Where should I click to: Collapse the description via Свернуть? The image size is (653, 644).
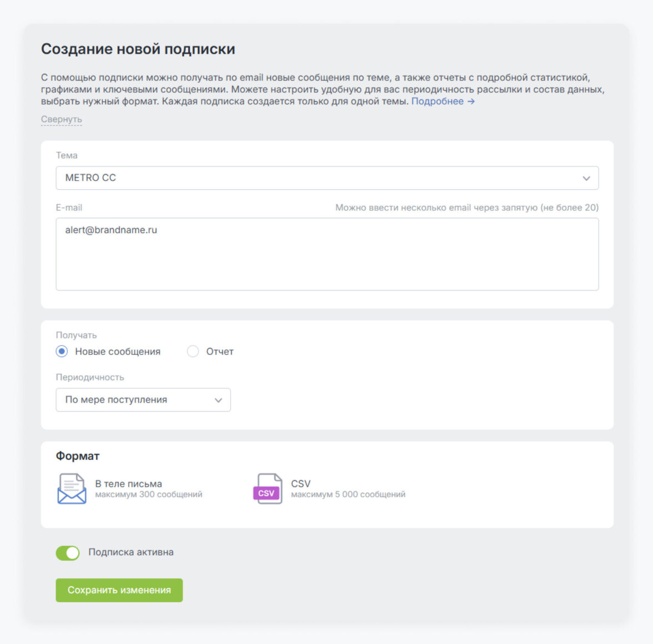point(61,119)
